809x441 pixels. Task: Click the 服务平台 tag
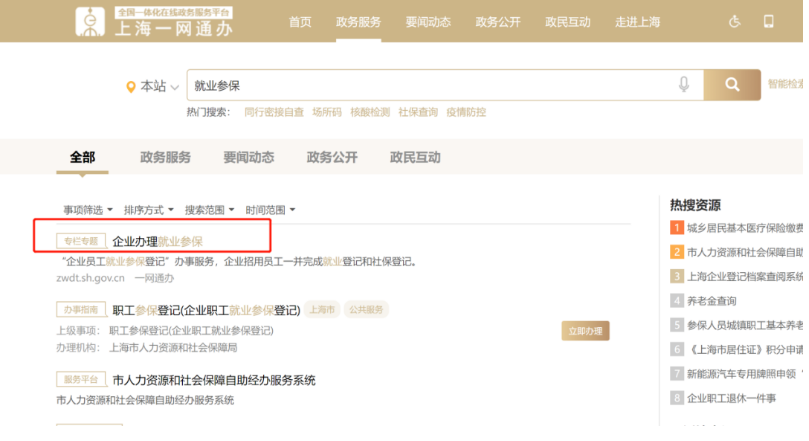point(81,380)
